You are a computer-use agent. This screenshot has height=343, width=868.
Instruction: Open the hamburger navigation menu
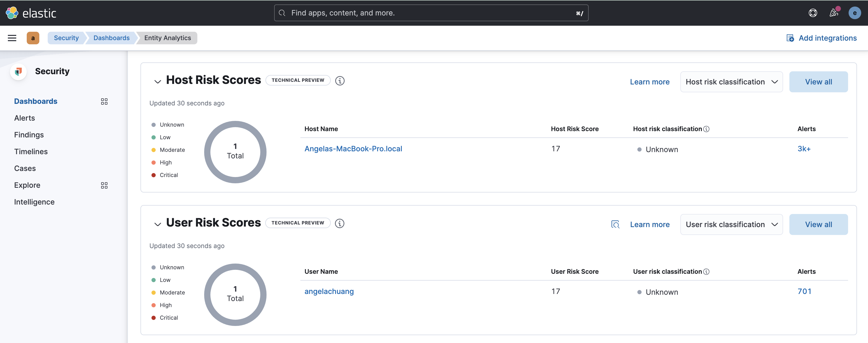click(12, 38)
